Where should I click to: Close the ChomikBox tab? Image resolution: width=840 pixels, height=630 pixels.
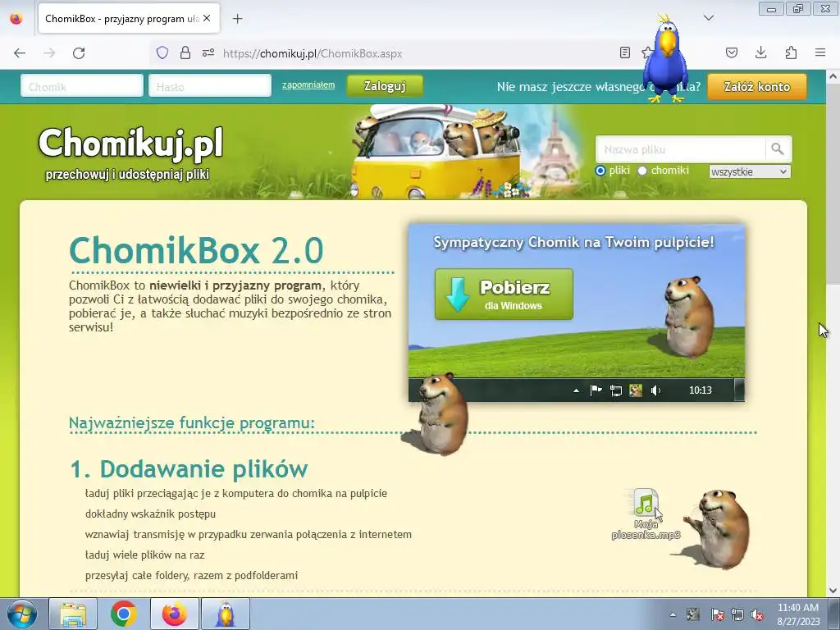click(207, 18)
